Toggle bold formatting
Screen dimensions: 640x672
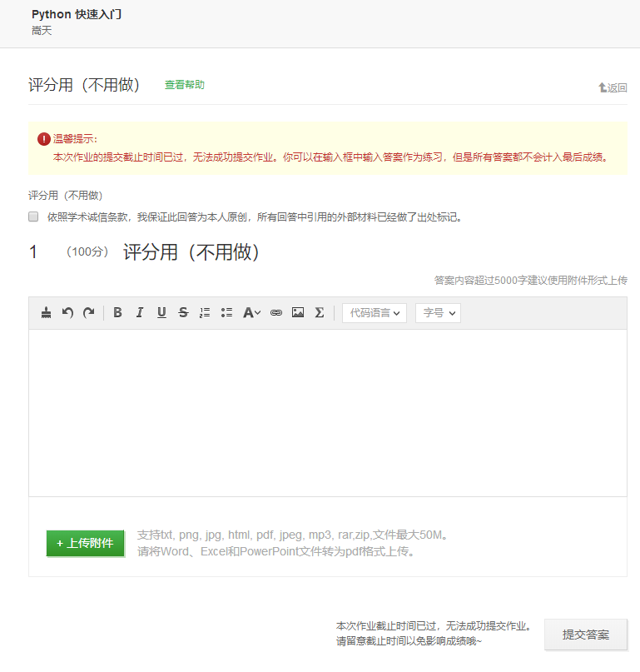click(117, 313)
